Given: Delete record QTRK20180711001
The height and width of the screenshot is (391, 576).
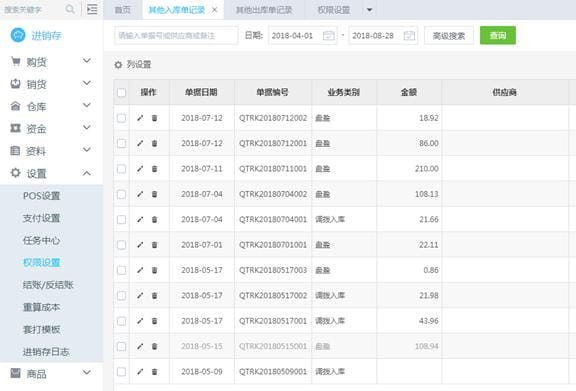Looking at the screenshot, I should click(155, 169).
